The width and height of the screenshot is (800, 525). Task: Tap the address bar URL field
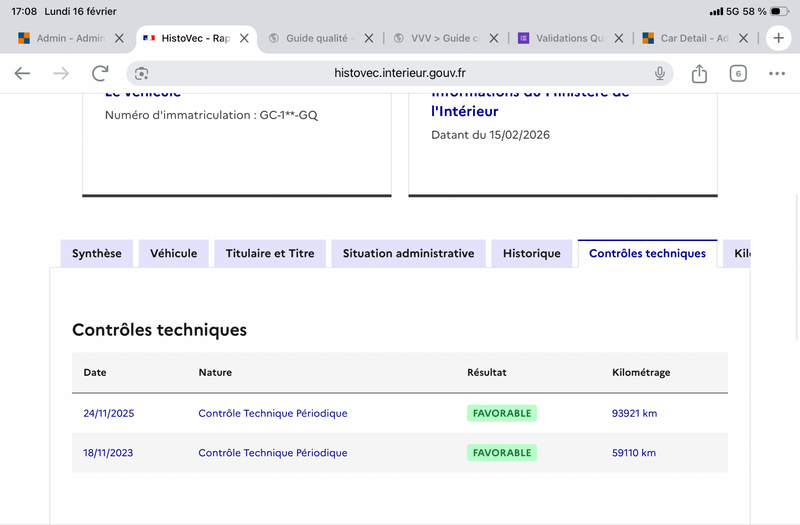tap(400, 73)
